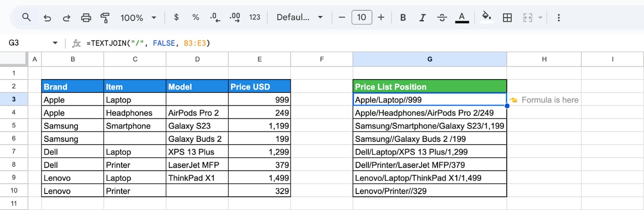Select cell Lenovo/Laptop/ThinkPad X1/1,499
This screenshot has height=210, width=644.
click(429, 178)
